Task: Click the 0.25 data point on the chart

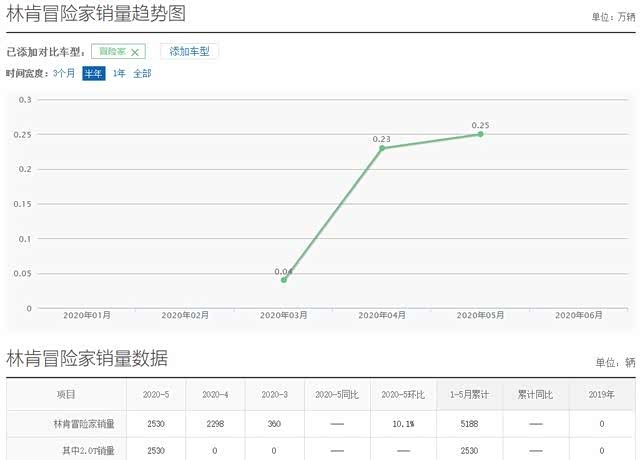Action: (480, 134)
